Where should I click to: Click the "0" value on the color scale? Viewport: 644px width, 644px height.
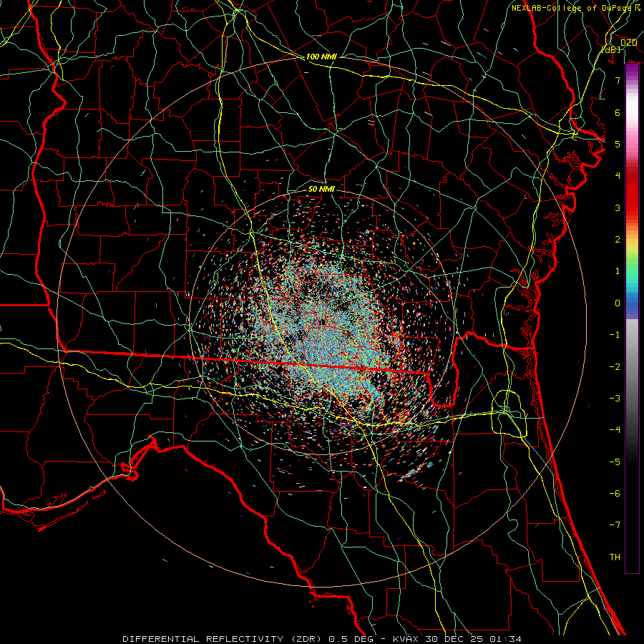[x=618, y=303]
